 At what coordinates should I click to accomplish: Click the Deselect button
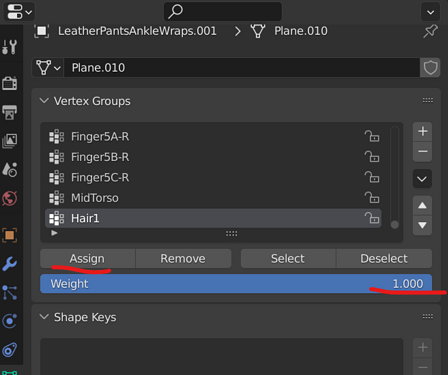tap(384, 259)
